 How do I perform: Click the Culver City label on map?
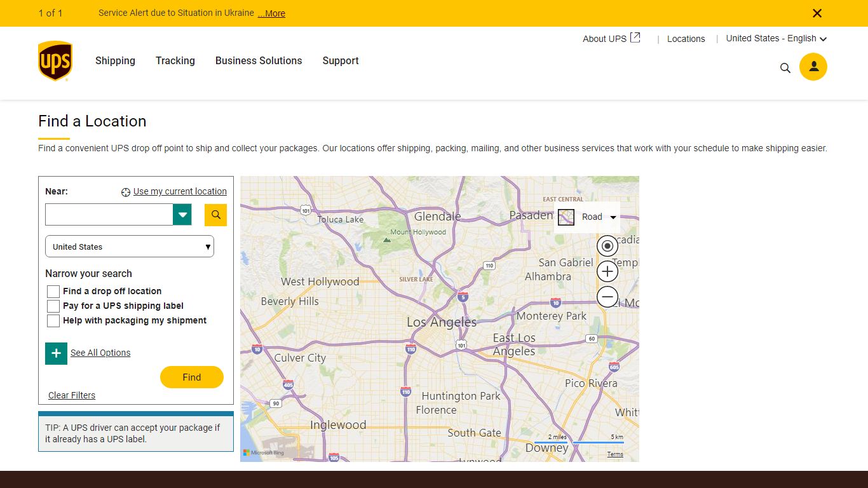(300, 358)
